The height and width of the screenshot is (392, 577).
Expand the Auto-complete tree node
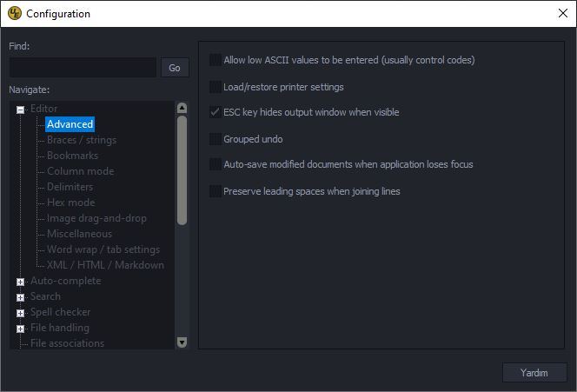coord(21,282)
